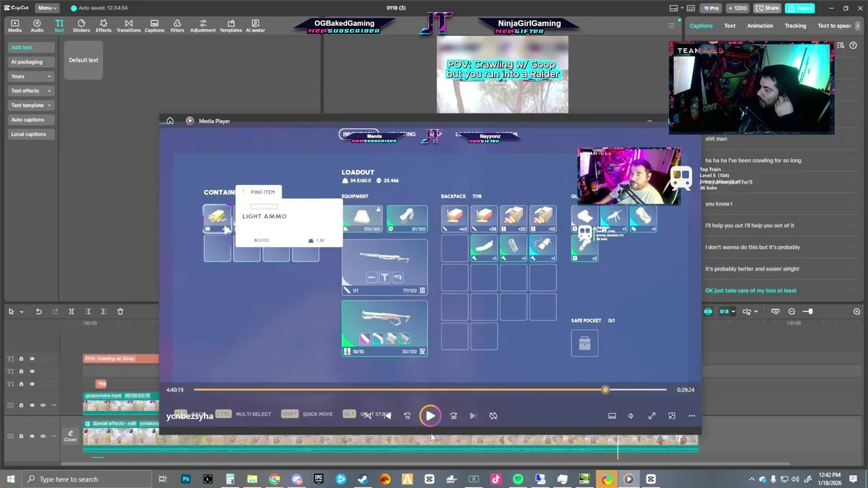Switch to the Animation tab
The height and width of the screenshot is (488, 868).
click(759, 26)
